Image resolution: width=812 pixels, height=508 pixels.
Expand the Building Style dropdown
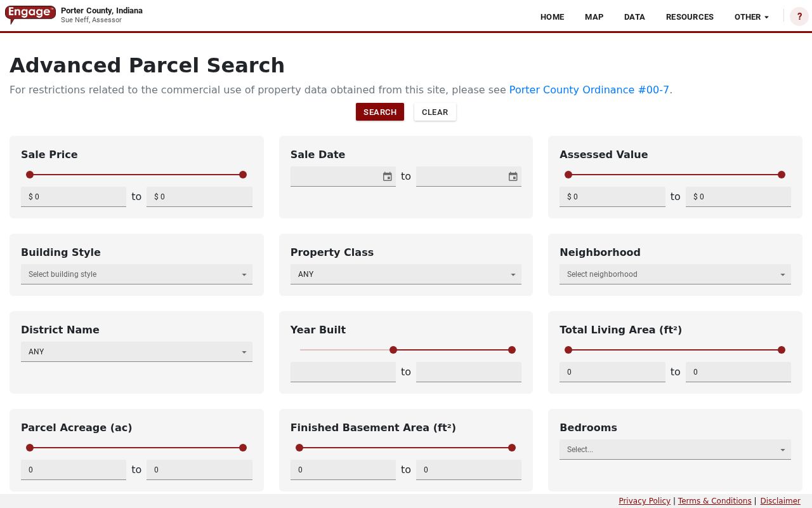coord(136,274)
